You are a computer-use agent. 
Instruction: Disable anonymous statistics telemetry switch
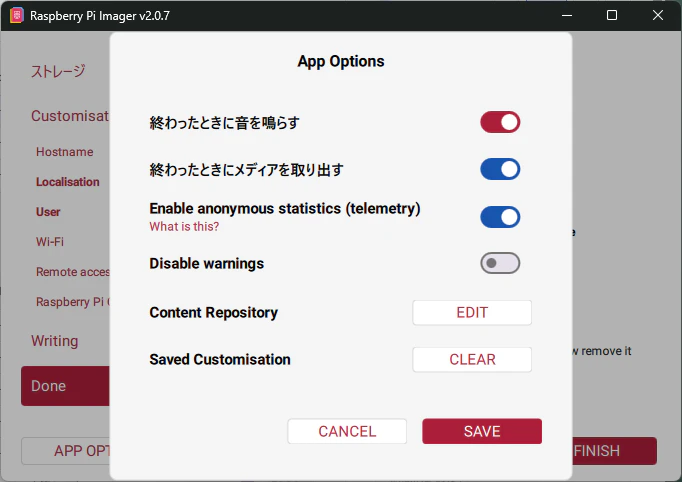(x=500, y=217)
